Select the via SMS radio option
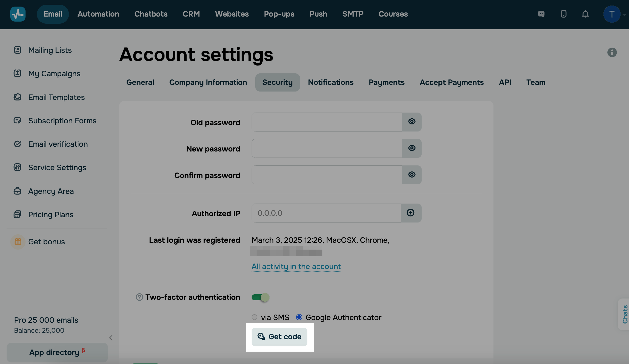629x364 pixels. [254, 317]
